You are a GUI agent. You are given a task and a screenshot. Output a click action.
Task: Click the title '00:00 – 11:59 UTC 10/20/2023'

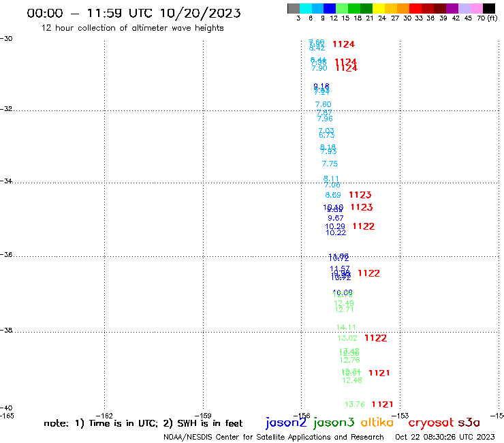coord(133,13)
